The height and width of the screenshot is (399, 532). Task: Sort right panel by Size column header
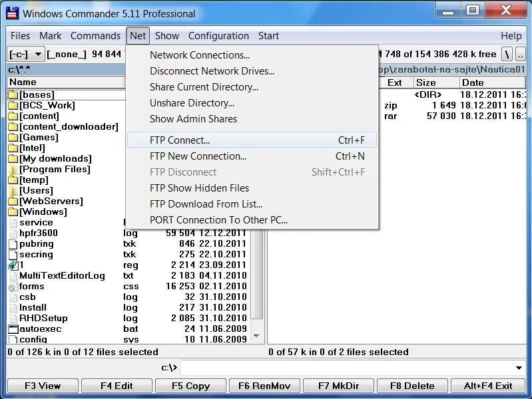tap(436, 82)
